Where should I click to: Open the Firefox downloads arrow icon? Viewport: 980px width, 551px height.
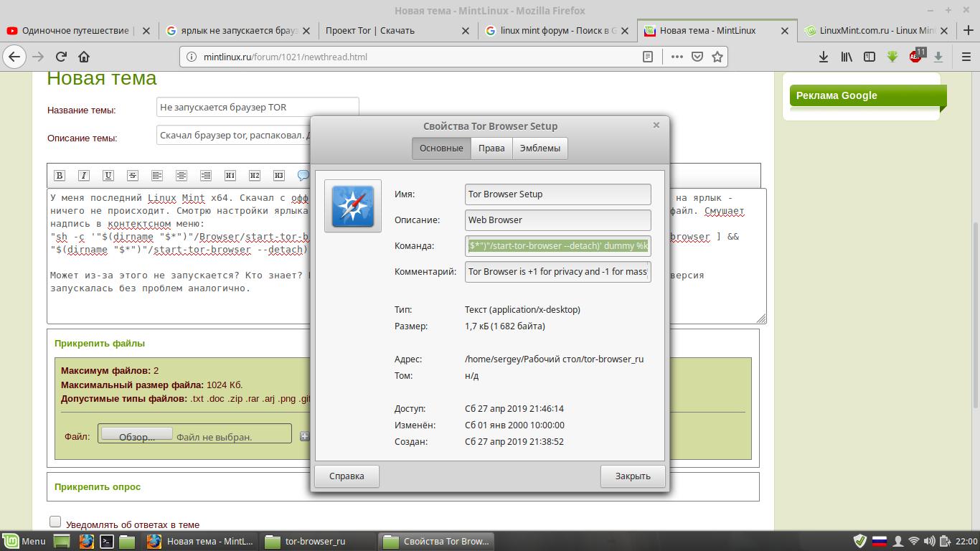tap(824, 57)
